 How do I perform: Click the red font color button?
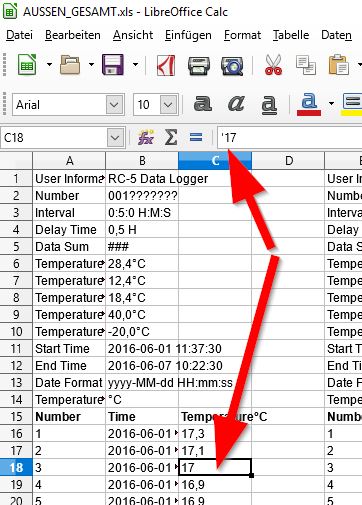tap(309, 104)
